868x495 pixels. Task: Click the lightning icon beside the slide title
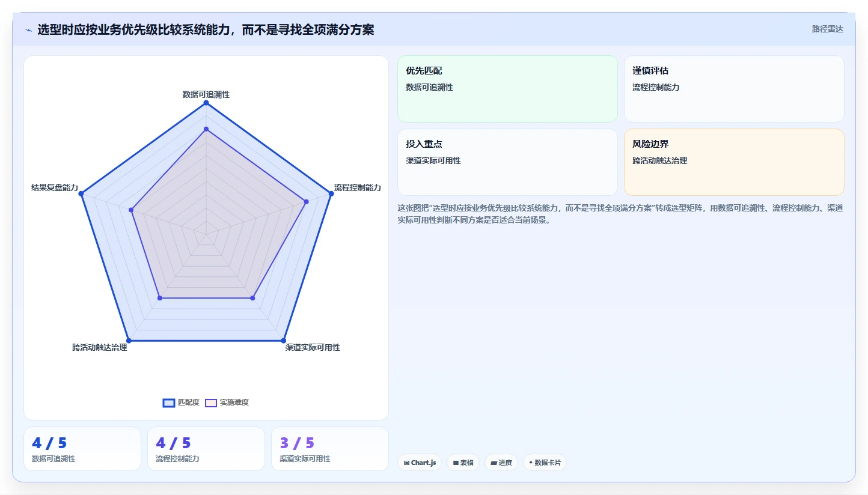(29, 30)
